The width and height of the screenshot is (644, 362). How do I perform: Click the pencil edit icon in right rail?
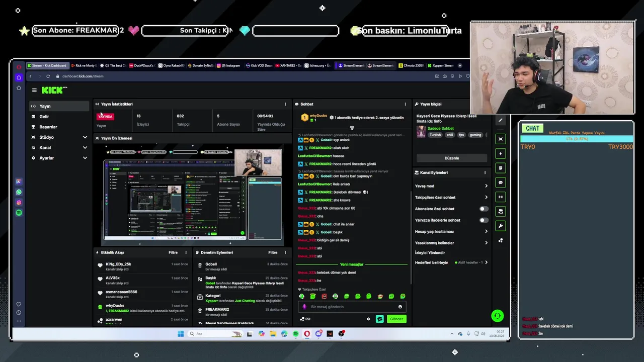tap(500, 120)
